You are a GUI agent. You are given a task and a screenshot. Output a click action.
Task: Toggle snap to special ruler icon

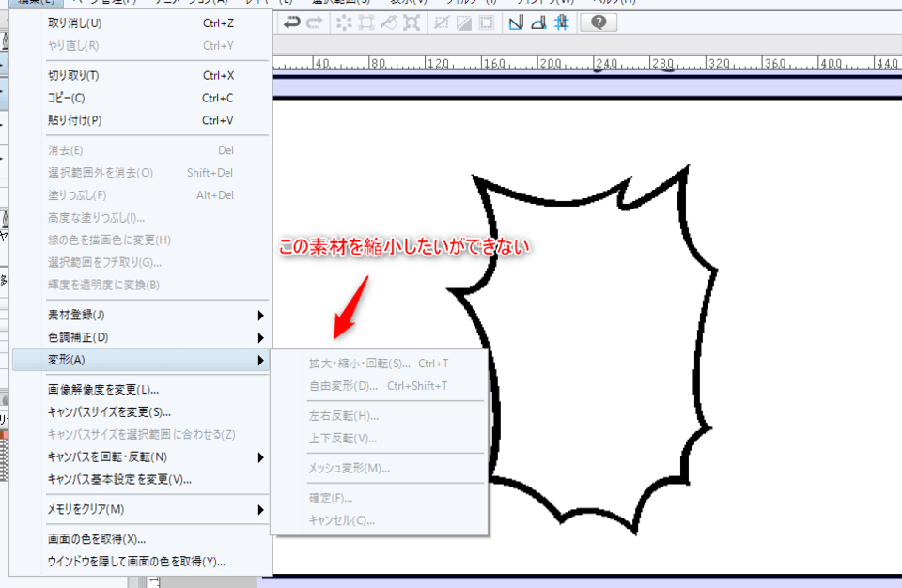(538, 23)
